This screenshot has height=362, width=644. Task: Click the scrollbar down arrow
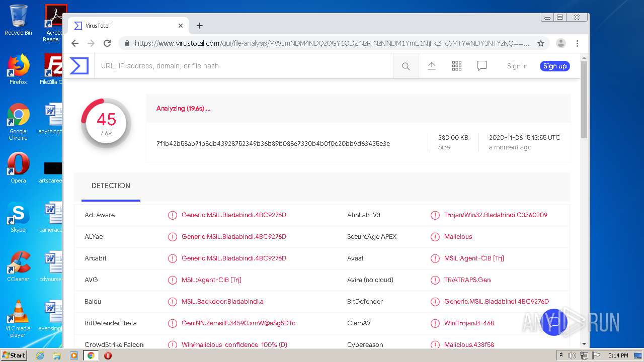click(x=584, y=344)
